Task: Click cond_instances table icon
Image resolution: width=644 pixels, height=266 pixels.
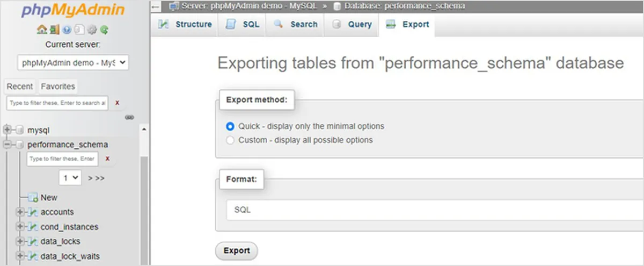Action: click(33, 227)
